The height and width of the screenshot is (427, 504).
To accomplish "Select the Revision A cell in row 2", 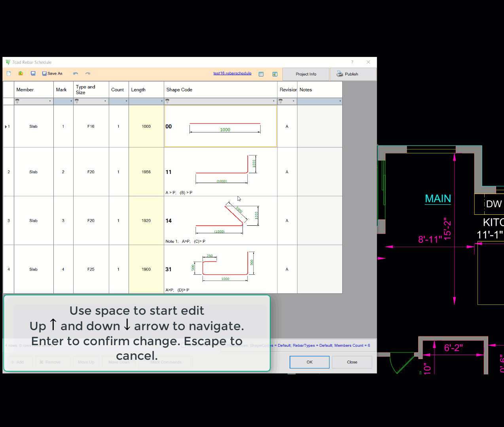I will (287, 172).
